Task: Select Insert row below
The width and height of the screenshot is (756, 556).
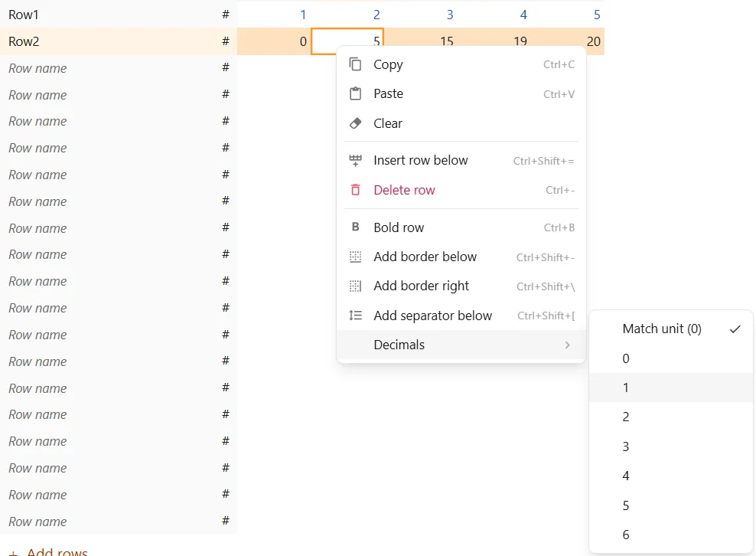Action: click(x=461, y=161)
